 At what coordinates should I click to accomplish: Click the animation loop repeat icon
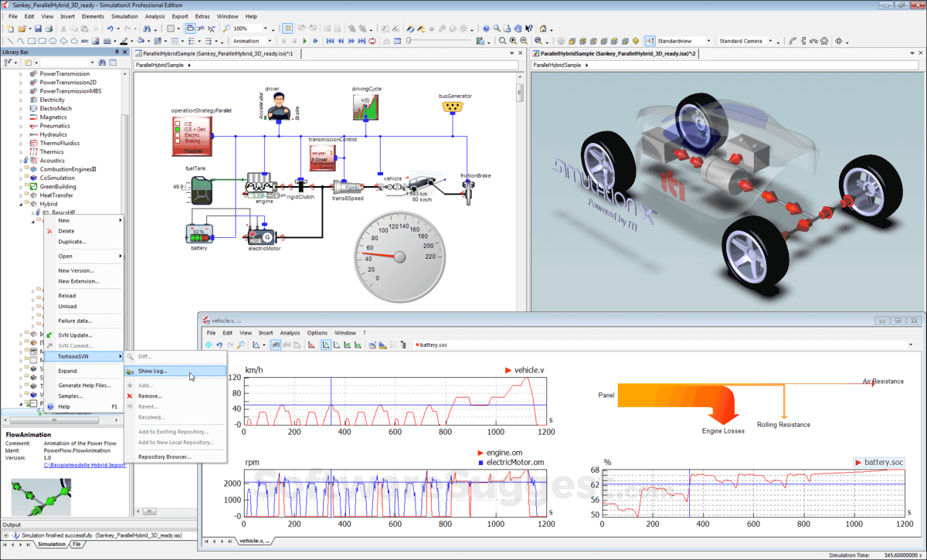click(372, 41)
